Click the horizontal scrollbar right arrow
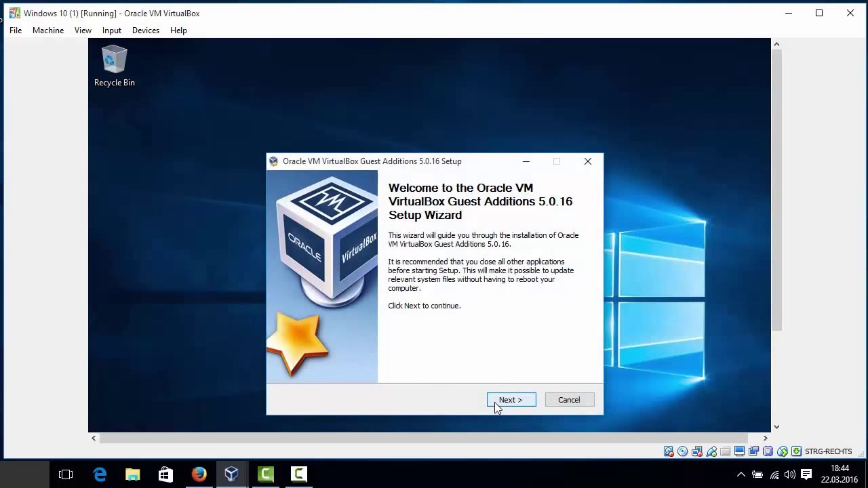This screenshot has width=868, height=488. [x=766, y=438]
